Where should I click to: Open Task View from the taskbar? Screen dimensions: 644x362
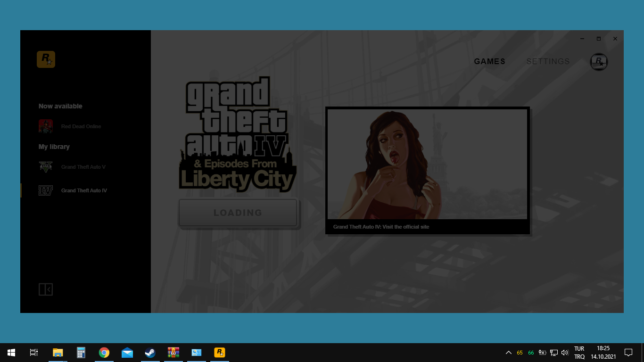[x=34, y=353]
